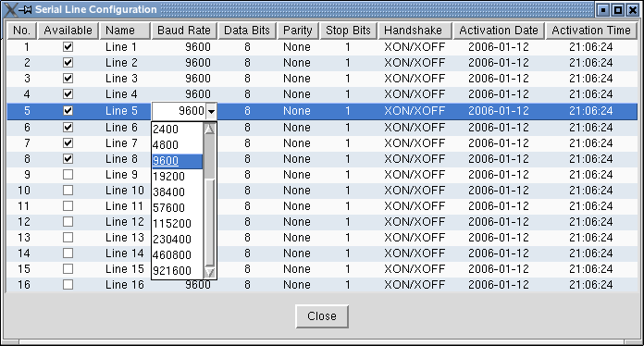This screenshot has height=346, width=644.
Task: Choose 4800 baud from the list
Action: (177, 145)
